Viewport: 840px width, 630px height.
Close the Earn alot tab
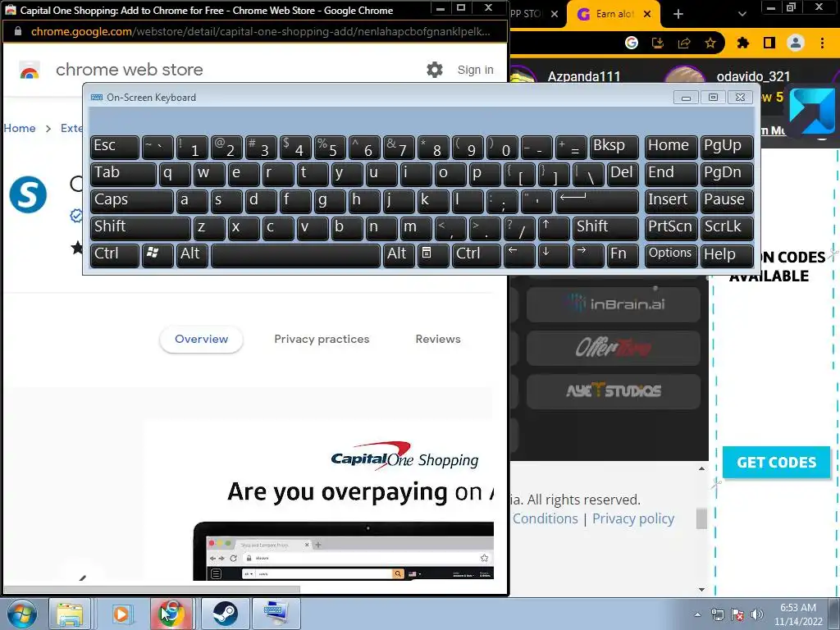(647, 14)
